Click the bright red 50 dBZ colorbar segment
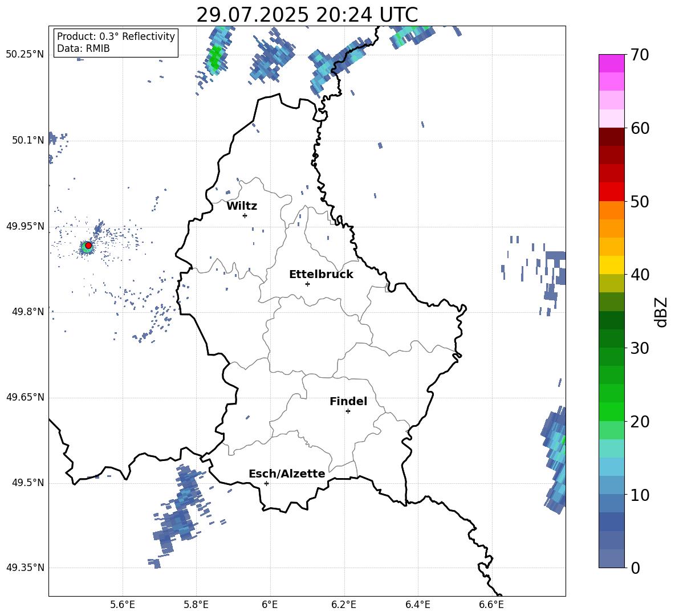675x616 pixels. click(x=611, y=192)
